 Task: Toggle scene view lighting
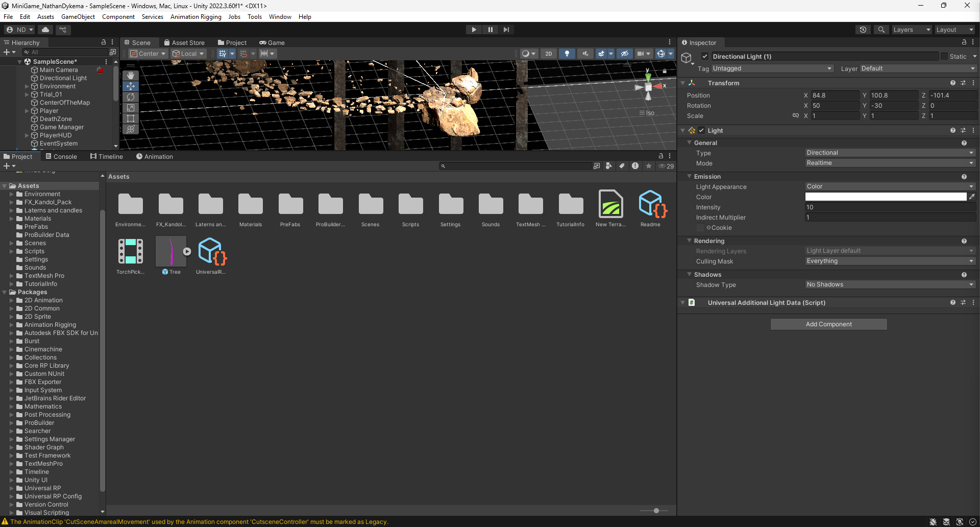(567, 53)
